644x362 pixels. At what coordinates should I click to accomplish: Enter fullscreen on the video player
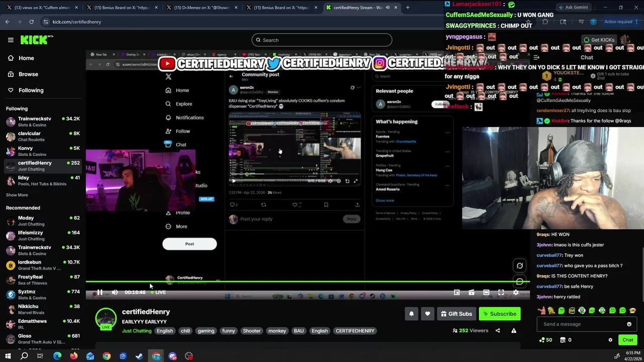click(x=501, y=292)
